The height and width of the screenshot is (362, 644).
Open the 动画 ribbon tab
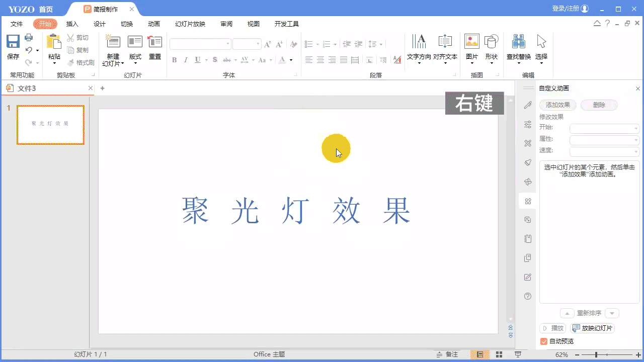tap(154, 24)
